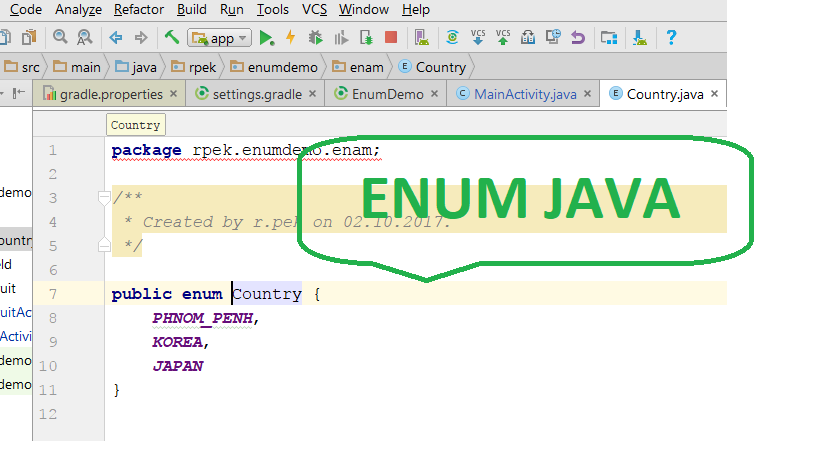Run the app with green play button
This screenshot has height=460, width=819.
pos(267,38)
